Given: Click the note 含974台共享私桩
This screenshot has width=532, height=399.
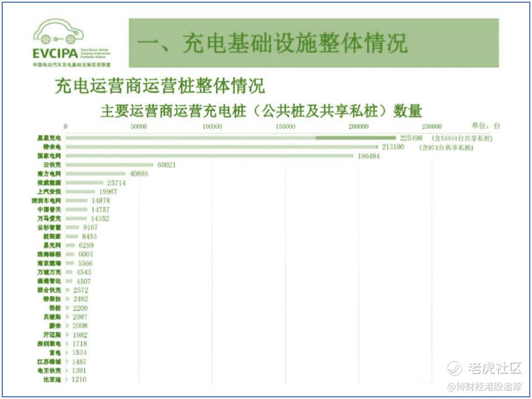Looking at the screenshot, I should point(446,148).
